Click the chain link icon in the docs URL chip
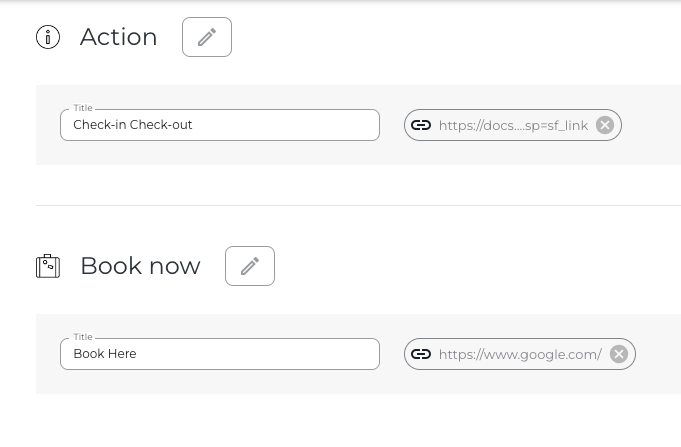Image resolution: width=681 pixels, height=447 pixels. pos(421,125)
